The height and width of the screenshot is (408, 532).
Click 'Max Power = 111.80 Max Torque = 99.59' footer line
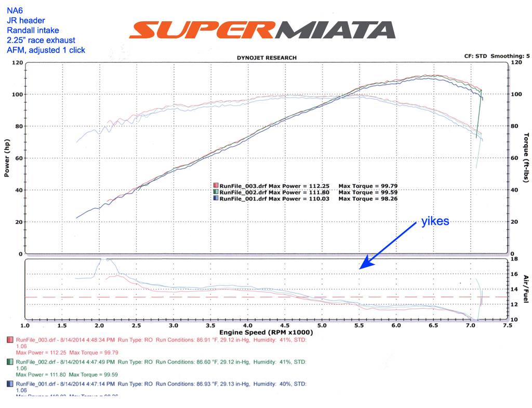[x=67, y=374]
